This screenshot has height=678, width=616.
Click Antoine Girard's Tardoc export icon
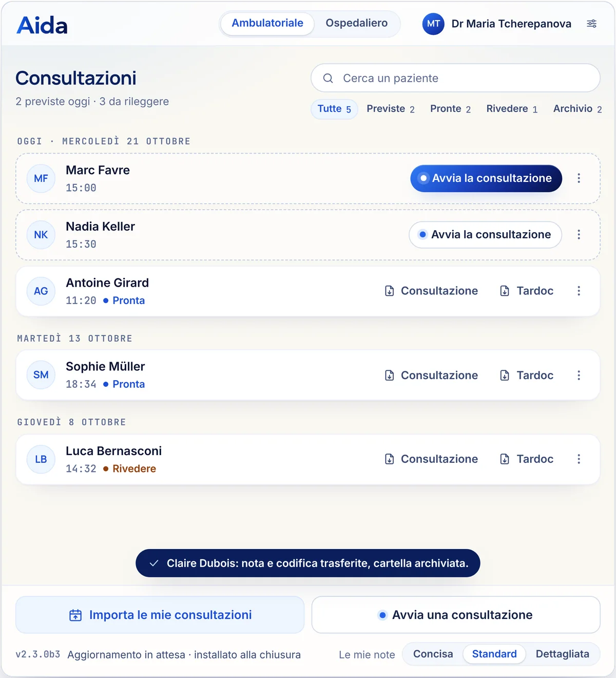click(505, 291)
